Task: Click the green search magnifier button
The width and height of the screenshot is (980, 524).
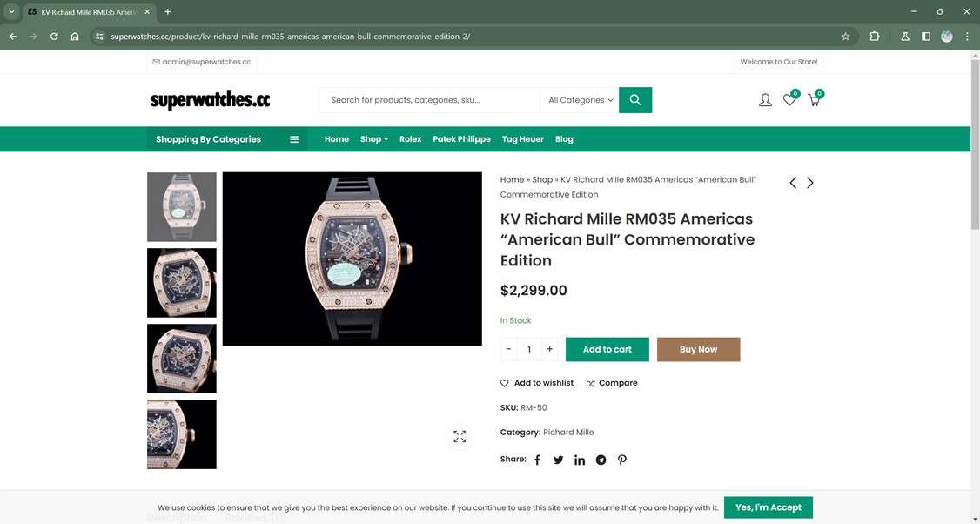Action: click(635, 100)
